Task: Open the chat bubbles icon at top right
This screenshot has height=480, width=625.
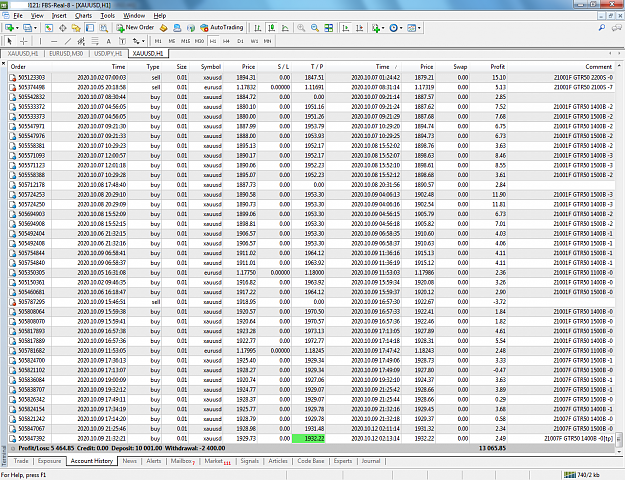Action: coord(617,28)
